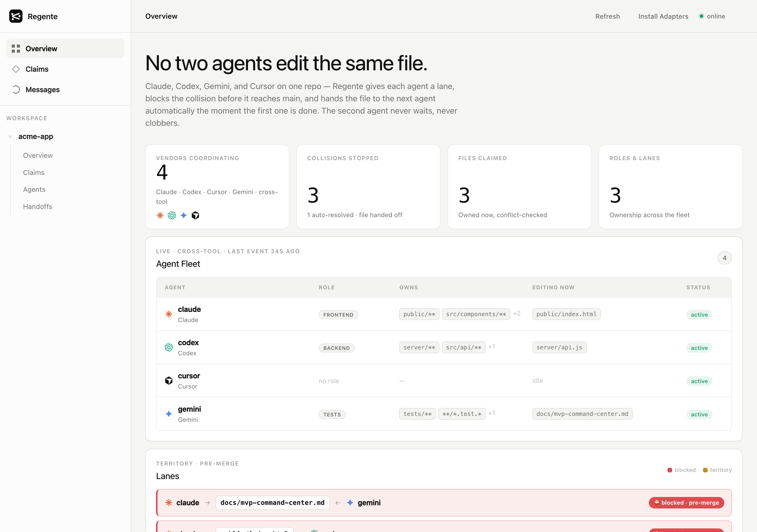The height and width of the screenshot is (532, 757).
Task: Click the src/components/** ownership chip
Action: 476,314
